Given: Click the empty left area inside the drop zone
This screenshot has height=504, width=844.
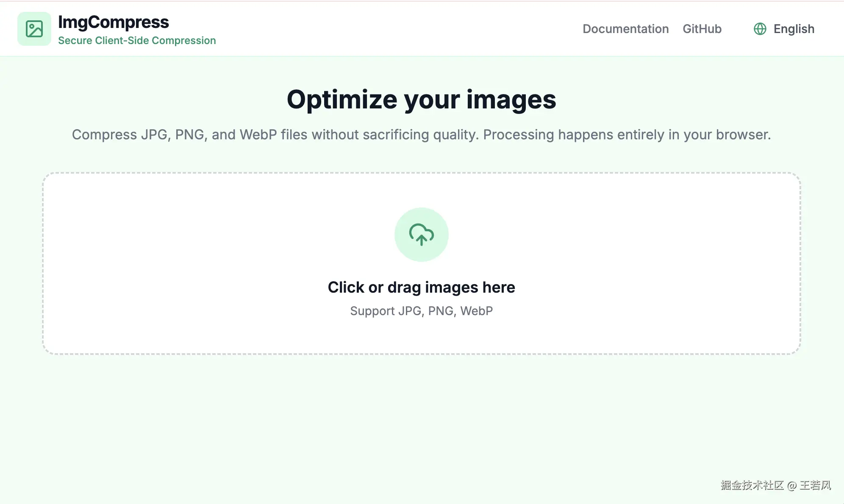Looking at the screenshot, I should (x=169, y=263).
